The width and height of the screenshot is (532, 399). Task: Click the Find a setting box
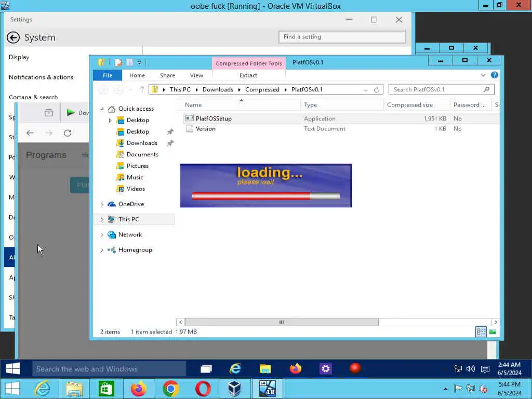[x=342, y=37]
